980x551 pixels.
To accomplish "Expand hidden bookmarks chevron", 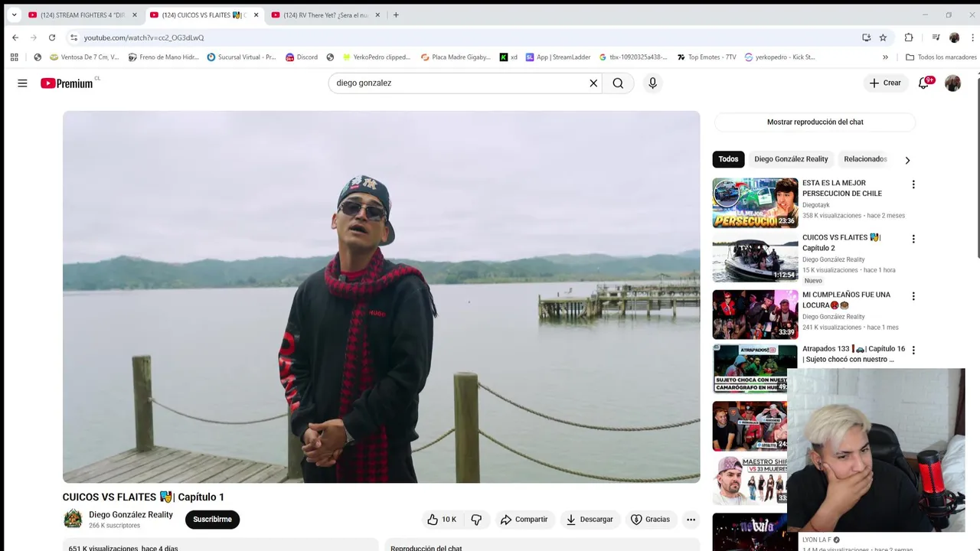I will pyautogui.click(x=885, y=57).
